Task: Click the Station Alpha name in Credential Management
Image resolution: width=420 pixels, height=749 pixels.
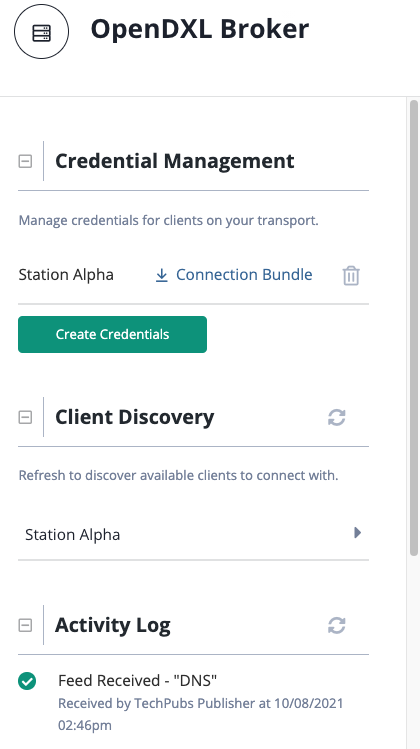Action: coord(66,275)
